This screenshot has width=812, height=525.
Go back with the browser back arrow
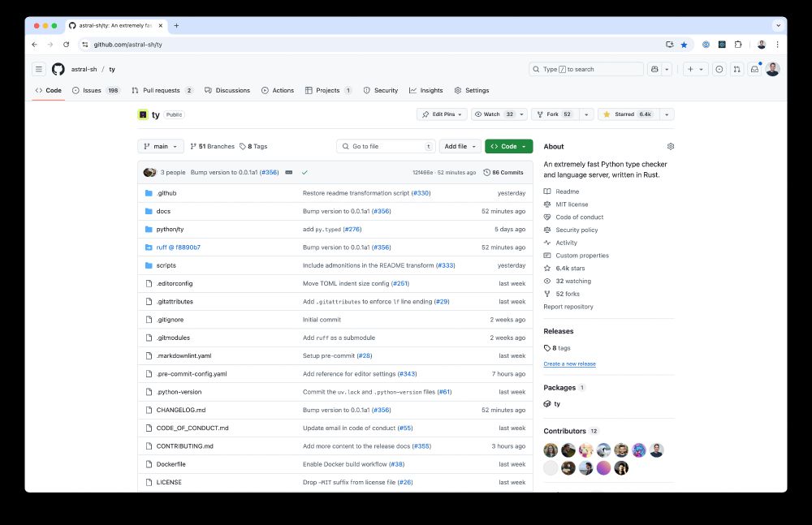coord(34,45)
